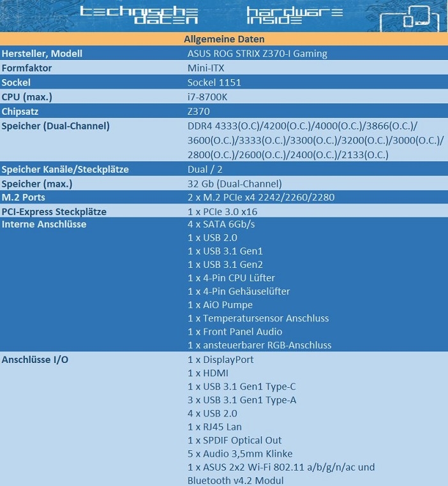
Task: Click the internal '1 x USB 2.0' entry
Action: coord(213,238)
